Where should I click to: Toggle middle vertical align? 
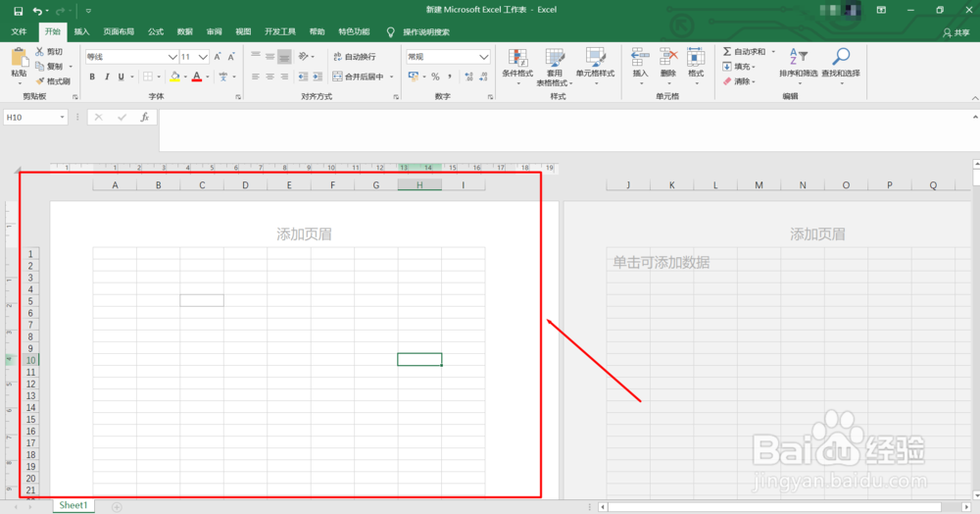[270, 56]
